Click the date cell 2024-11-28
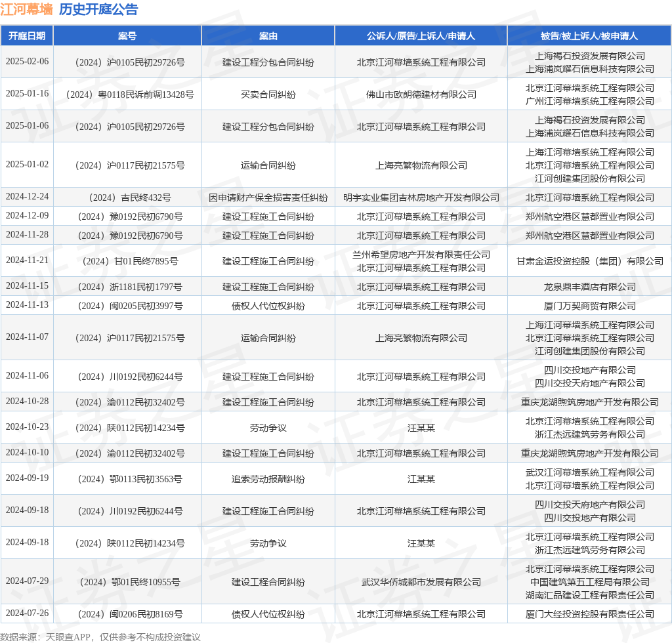 pyautogui.click(x=27, y=235)
